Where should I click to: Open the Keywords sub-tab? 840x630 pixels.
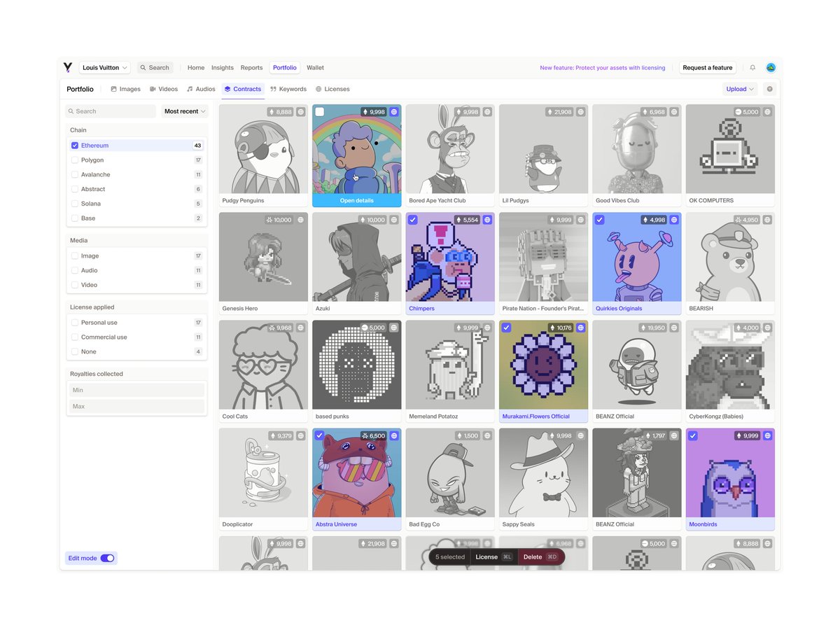coord(288,89)
